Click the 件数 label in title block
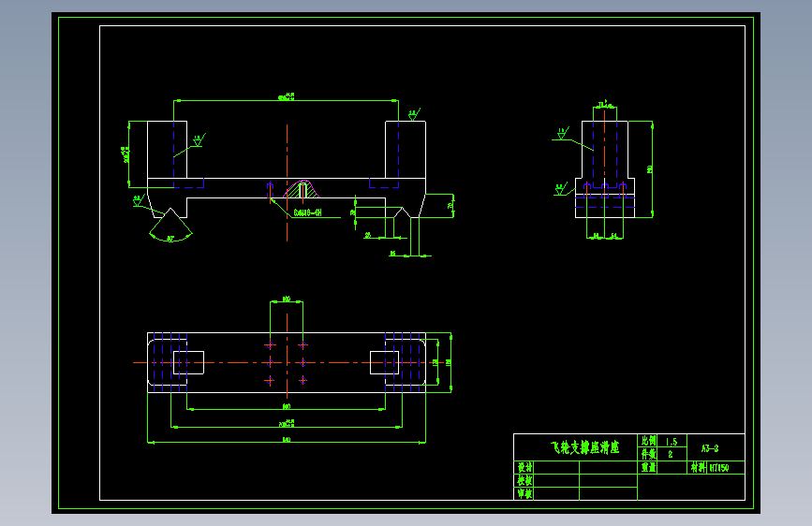The image size is (812, 526). (648, 454)
